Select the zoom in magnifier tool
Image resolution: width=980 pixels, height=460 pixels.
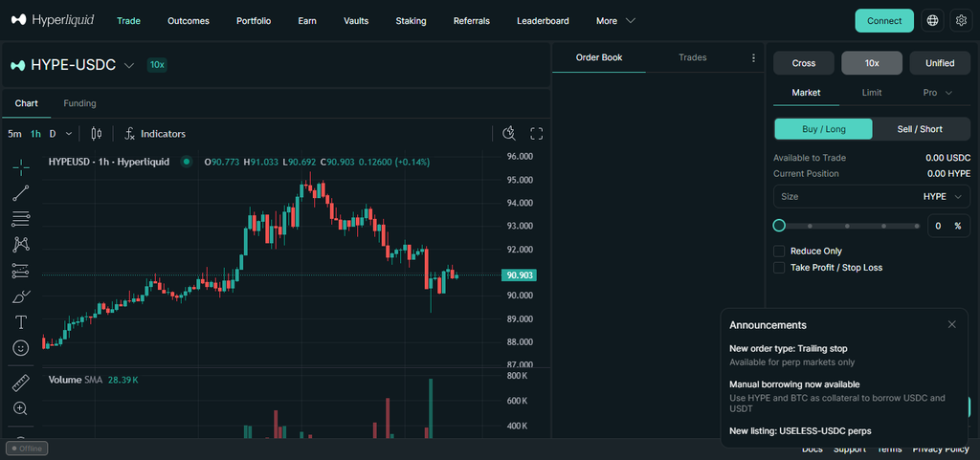pyautogui.click(x=21, y=408)
